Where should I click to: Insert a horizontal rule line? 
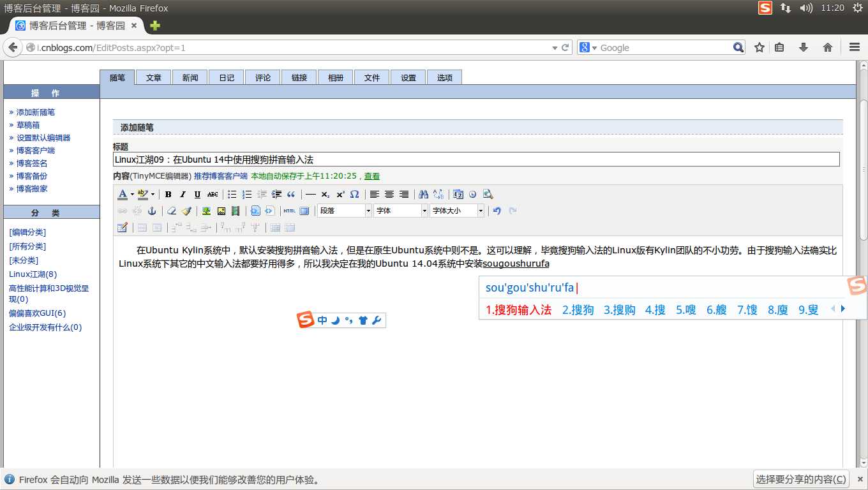point(311,195)
